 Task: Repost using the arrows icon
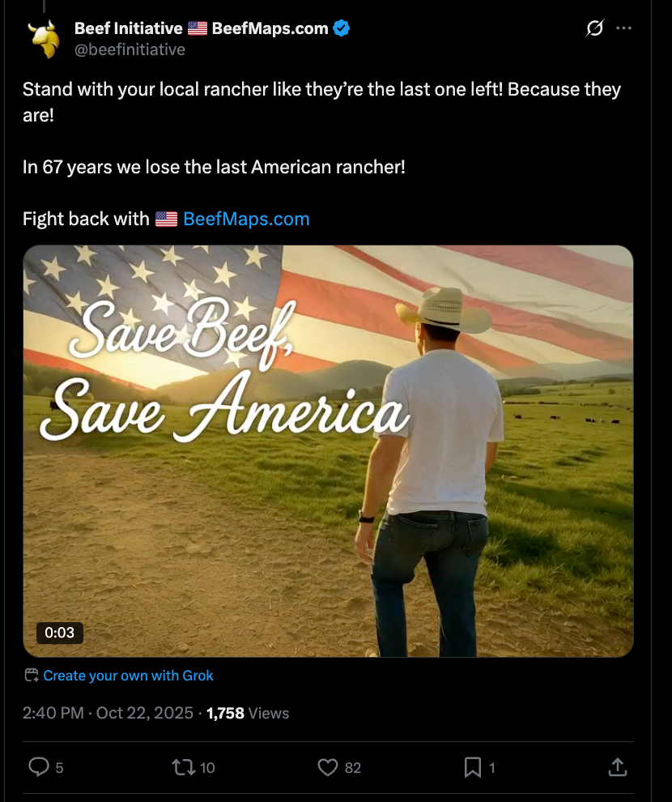pyautogui.click(x=183, y=767)
